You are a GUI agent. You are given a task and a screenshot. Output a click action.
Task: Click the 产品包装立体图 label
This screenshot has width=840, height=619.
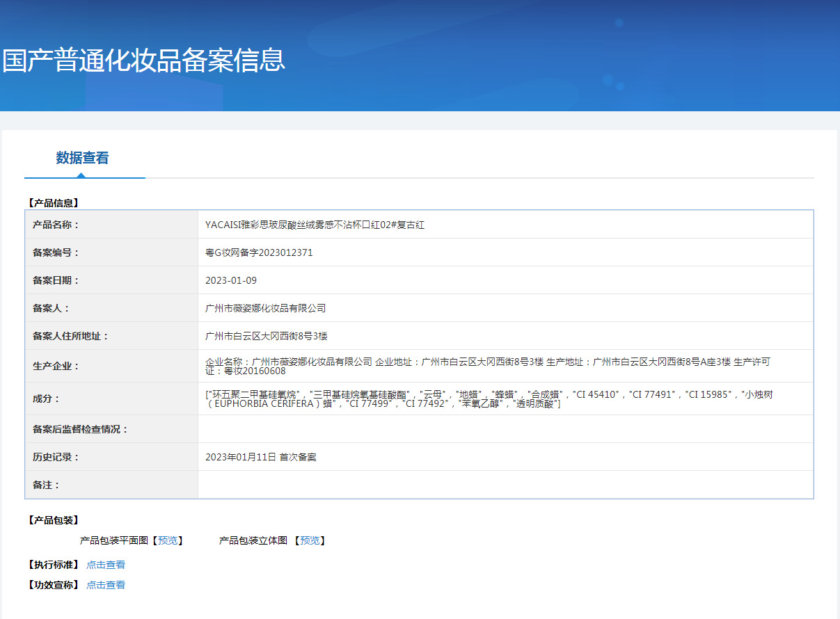click(x=253, y=540)
